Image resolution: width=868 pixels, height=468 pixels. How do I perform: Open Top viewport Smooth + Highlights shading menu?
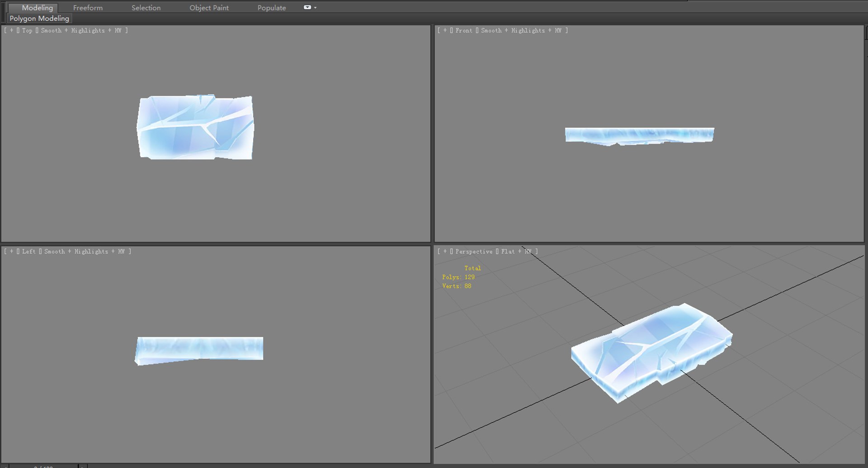point(81,30)
